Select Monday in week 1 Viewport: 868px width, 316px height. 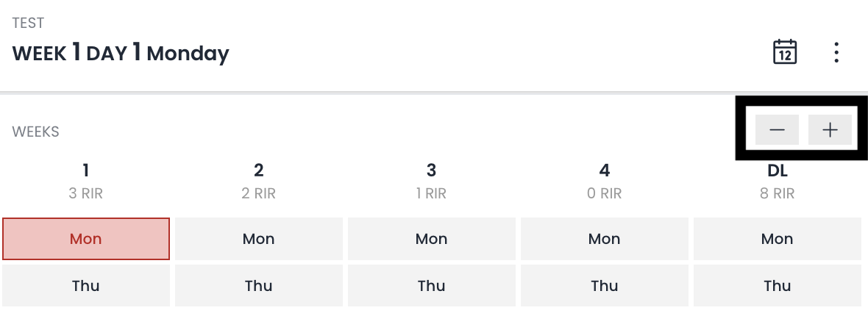[x=86, y=239]
